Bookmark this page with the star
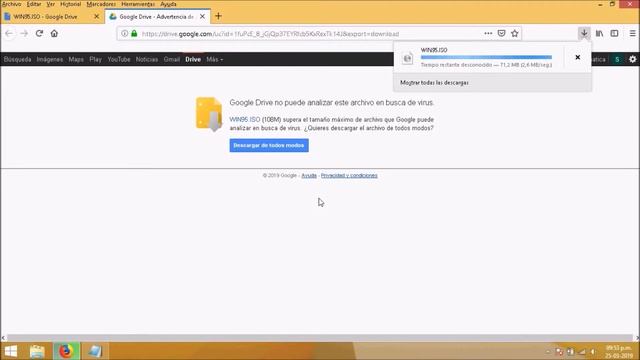Screen dimensions: 640x360 tap(515, 33)
